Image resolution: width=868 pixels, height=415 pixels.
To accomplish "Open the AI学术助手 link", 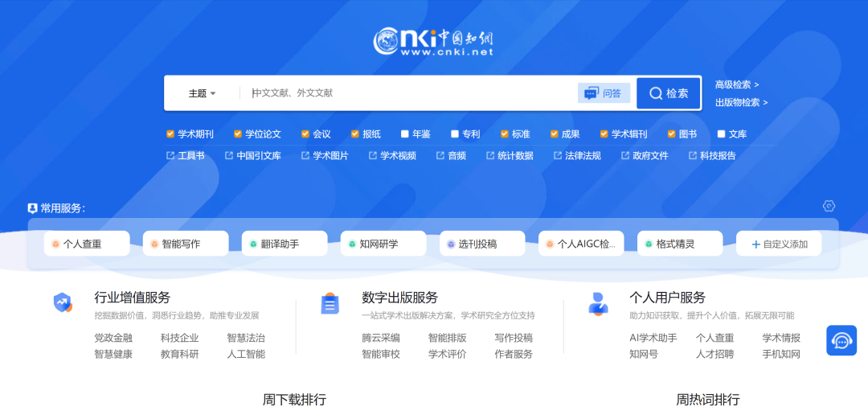I will tap(653, 338).
